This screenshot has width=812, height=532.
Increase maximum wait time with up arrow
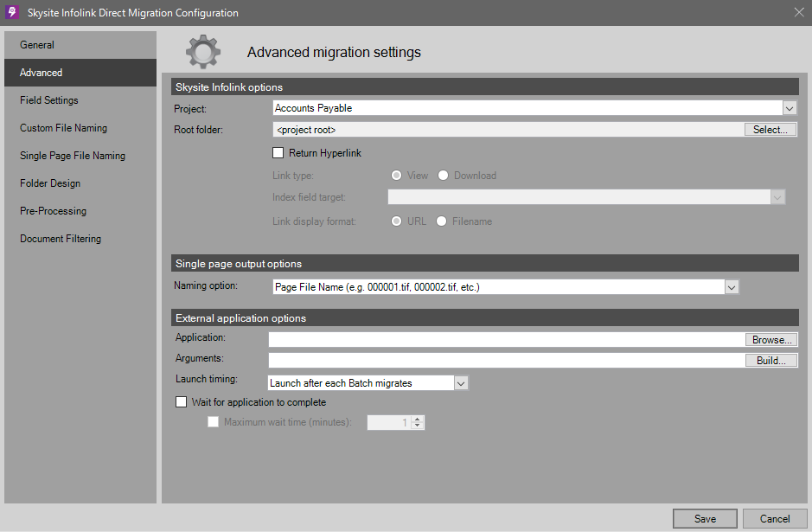pyautogui.click(x=418, y=419)
